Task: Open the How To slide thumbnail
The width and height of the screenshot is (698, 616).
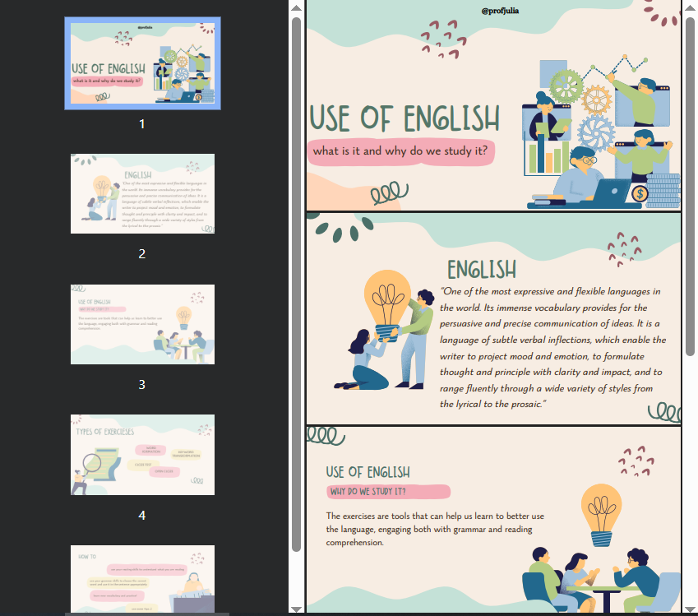Action: coord(142,579)
